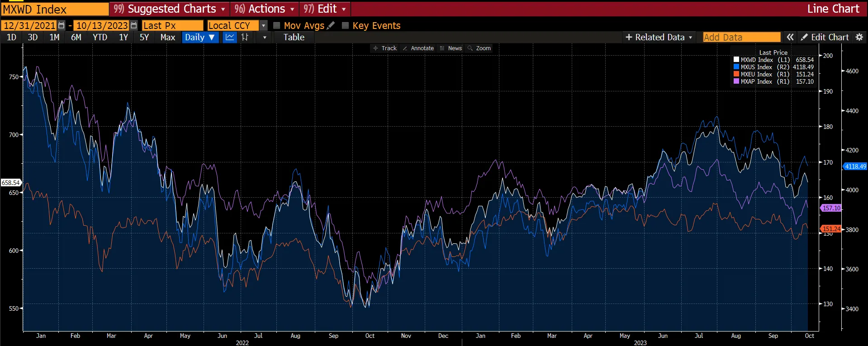Select the bar/candle chart type icon
The image size is (868, 346).
[x=245, y=38]
